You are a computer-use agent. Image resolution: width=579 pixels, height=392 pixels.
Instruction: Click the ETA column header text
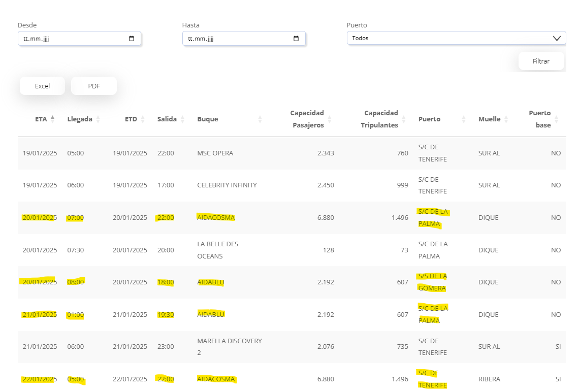tap(41, 119)
